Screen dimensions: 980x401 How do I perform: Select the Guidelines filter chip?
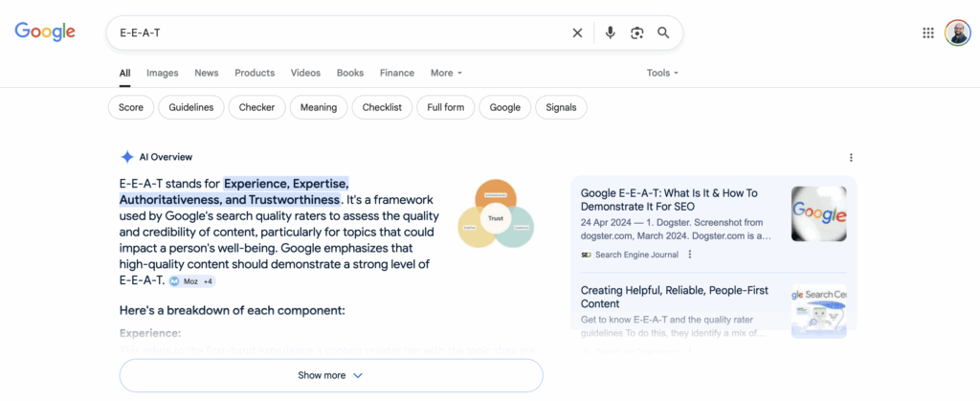coord(191,107)
